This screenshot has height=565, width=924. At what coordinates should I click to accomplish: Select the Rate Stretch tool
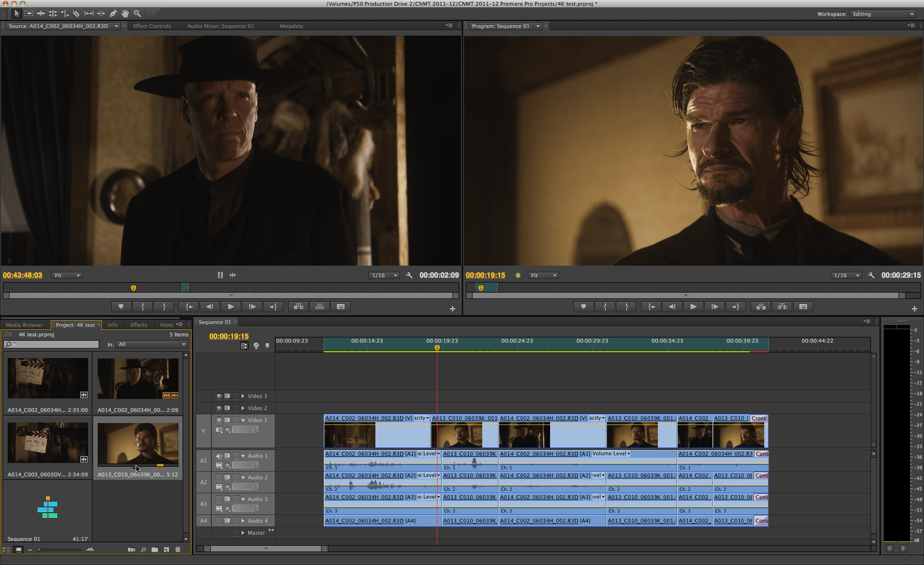pyautogui.click(x=65, y=13)
